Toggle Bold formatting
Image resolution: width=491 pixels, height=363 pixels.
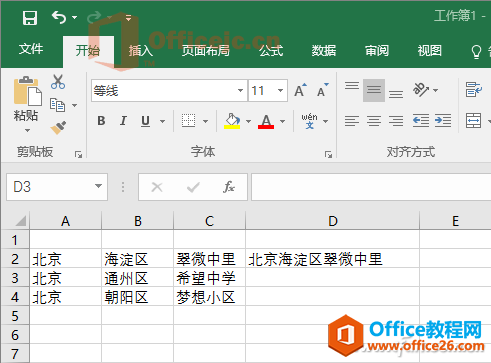(x=101, y=121)
